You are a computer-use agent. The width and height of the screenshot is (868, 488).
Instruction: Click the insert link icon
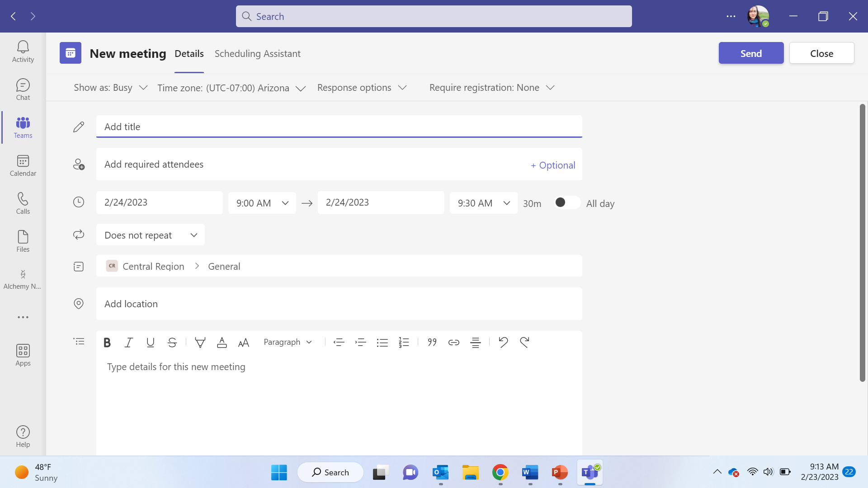click(x=453, y=343)
